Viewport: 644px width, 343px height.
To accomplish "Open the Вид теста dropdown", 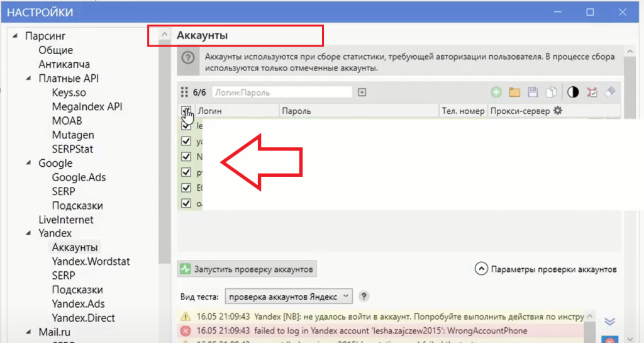I will click(x=288, y=296).
